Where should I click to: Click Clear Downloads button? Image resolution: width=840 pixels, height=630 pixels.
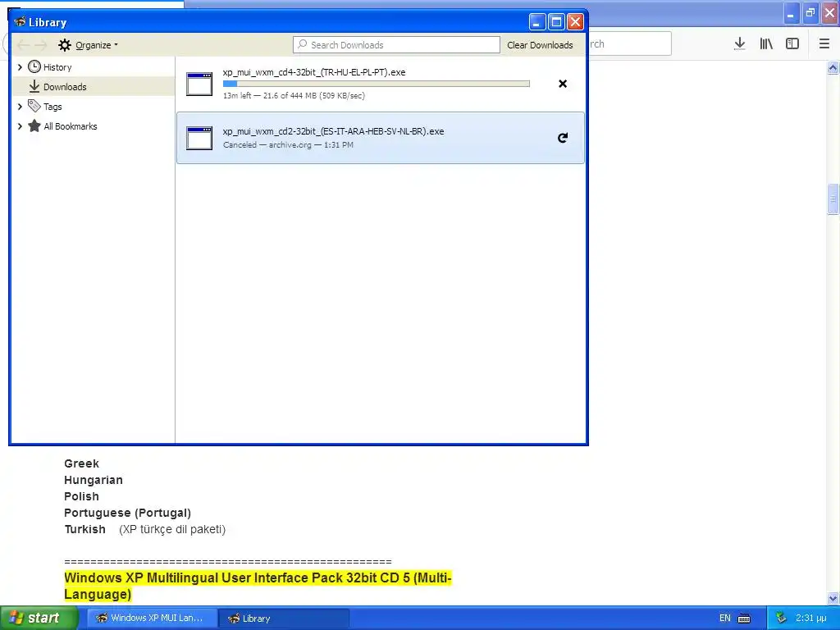(x=540, y=45)
